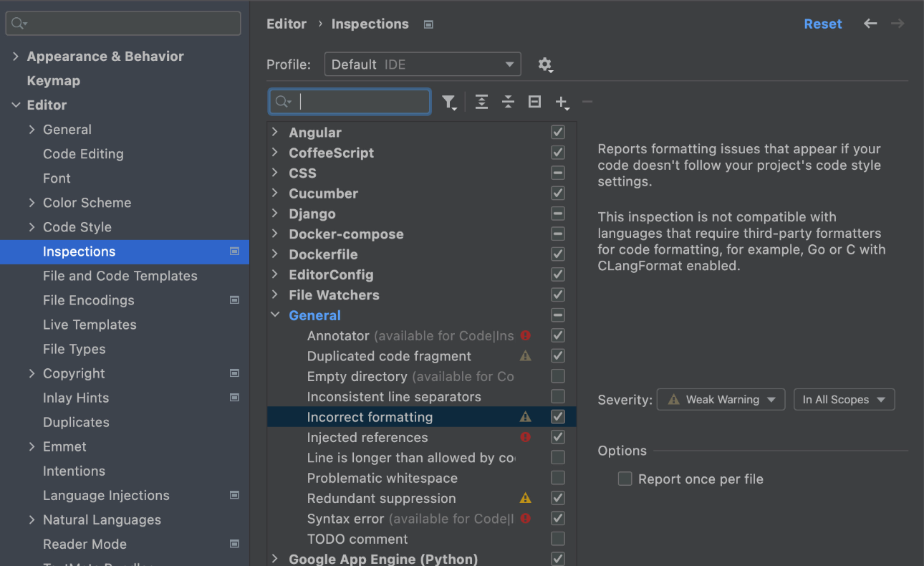Collapse the General inspections group
This screenshot has height=566, width=924.
275,315
